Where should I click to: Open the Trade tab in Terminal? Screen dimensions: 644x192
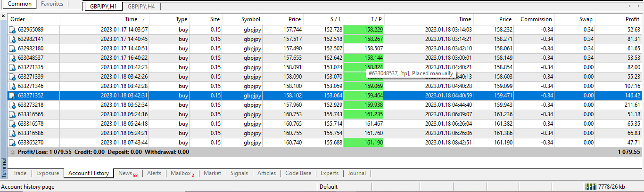coord(20,173)
